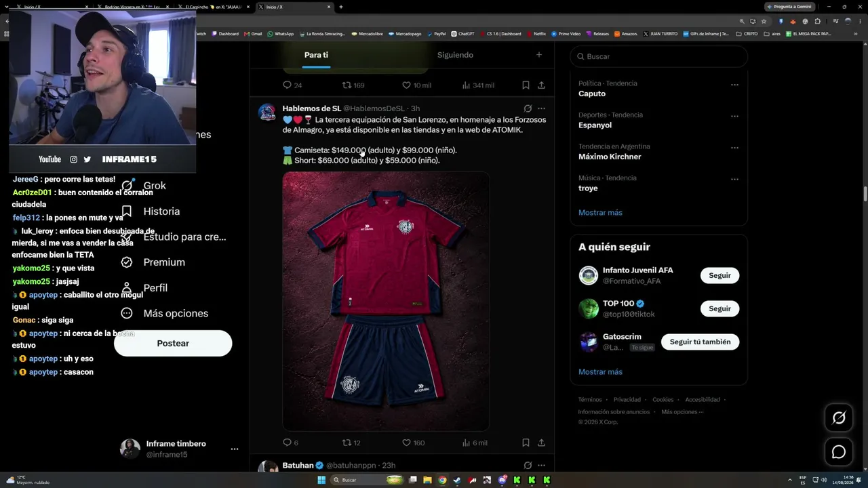Add a new timeline tab with plus
Screen dimensions: 868x488
point(539,55)
